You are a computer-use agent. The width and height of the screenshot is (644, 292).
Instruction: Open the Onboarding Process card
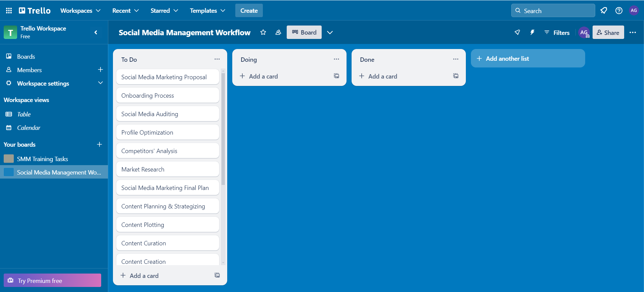(x=168, y=95)
